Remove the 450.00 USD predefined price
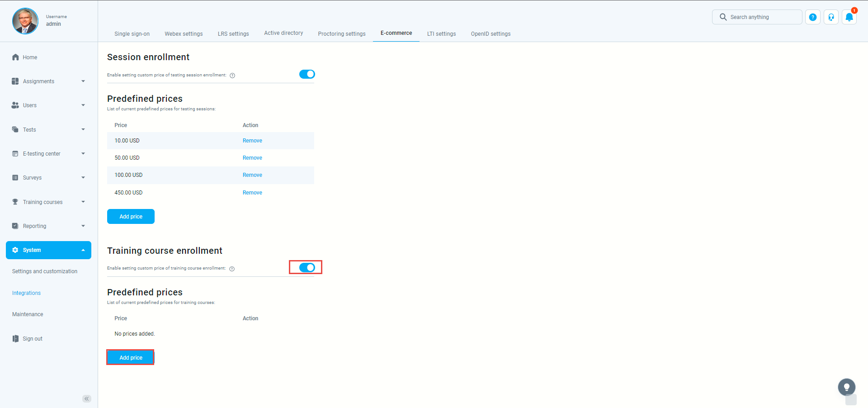The height and width of the screenshot is (408, 868). pyautogui.click(x=252, y=193)
